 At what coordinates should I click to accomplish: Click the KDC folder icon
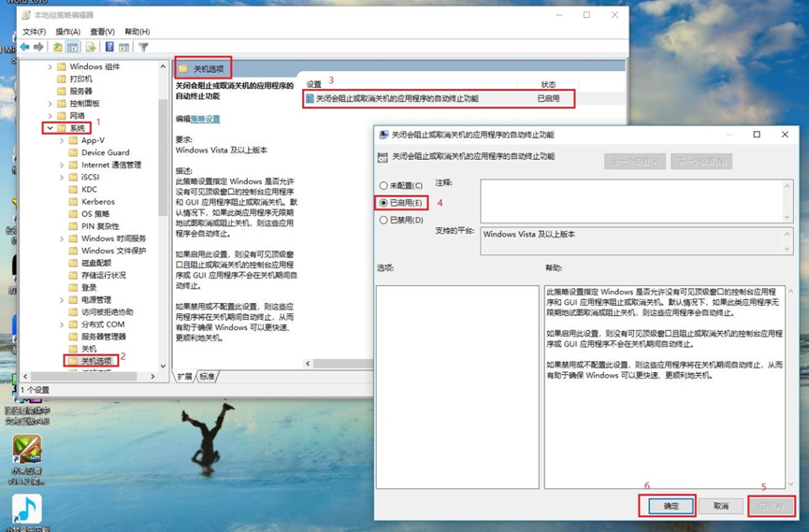coord(73,190)
